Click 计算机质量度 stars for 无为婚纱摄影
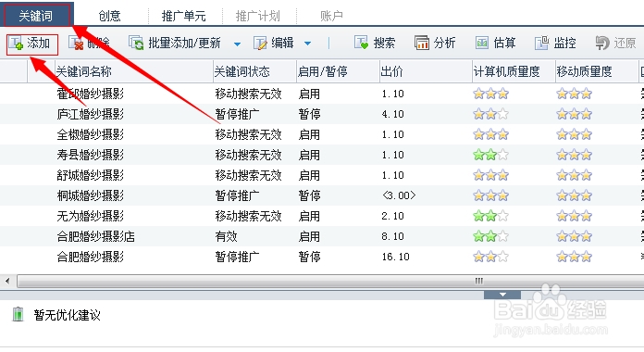644x352 pixels. [x=490, y=216]
